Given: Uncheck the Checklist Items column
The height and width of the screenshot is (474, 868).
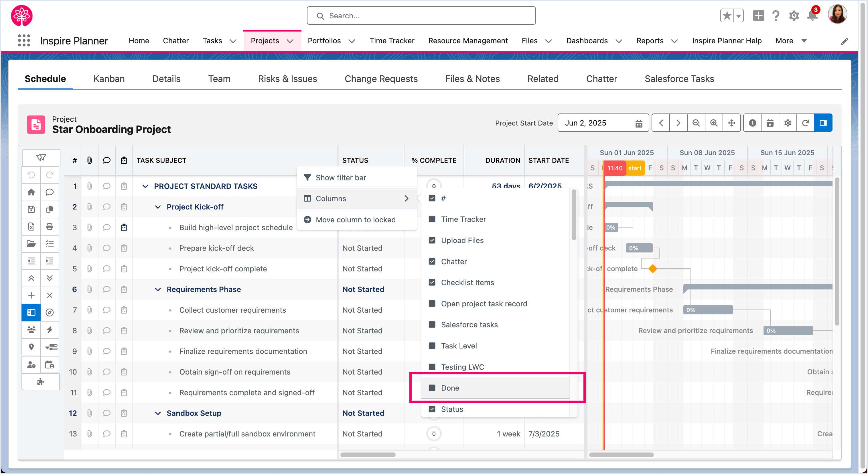Looking at the screenshot, I should click(432, 282).
